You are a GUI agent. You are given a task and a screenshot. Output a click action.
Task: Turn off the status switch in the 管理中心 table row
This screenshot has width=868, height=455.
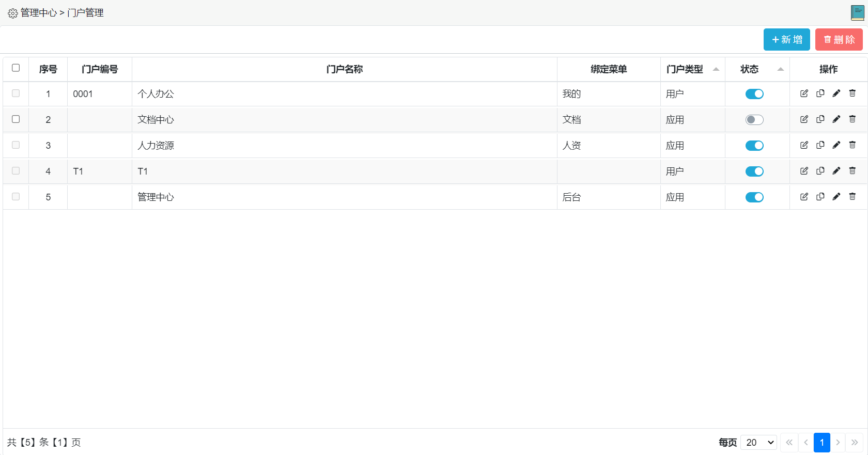point(754,197)
